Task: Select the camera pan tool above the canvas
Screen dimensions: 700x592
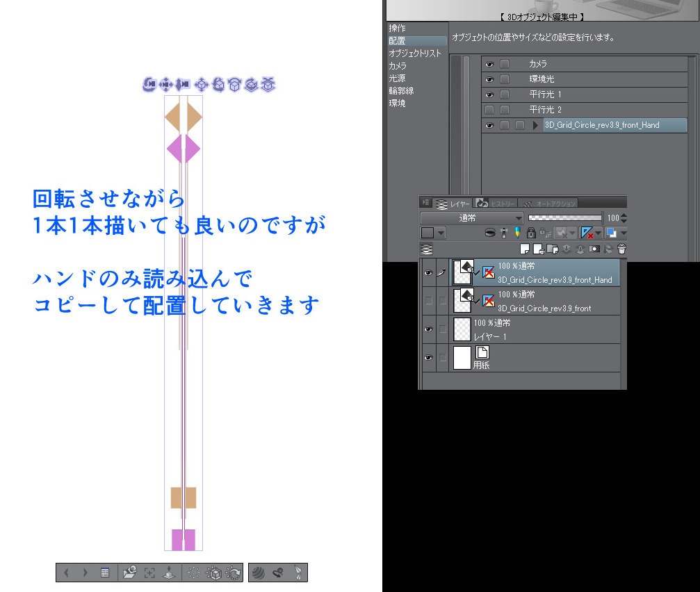Action: tap(165, 85)
